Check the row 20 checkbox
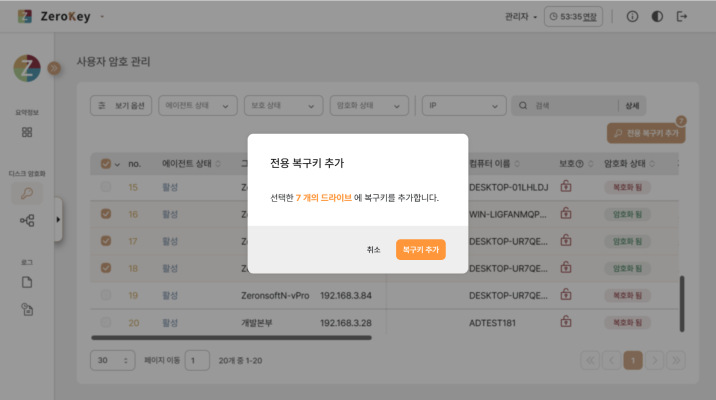716x400 pixels. [x=106, y=322]
